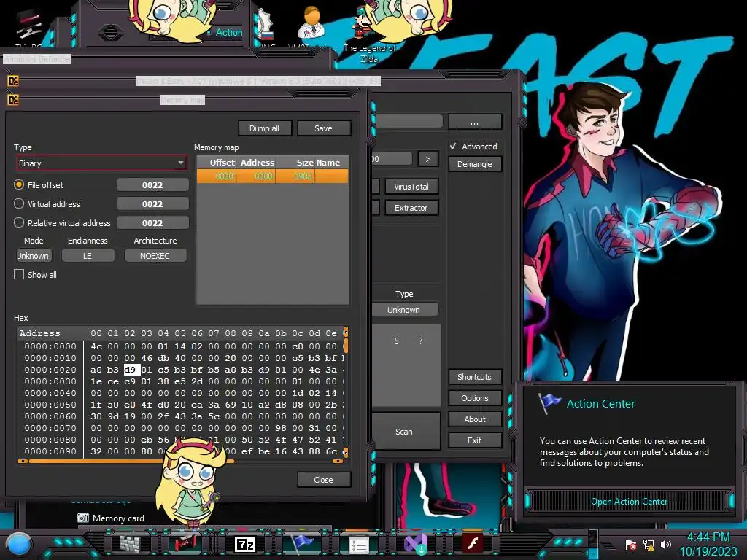Click the volume speaker tray icon
Viewport: 747px width, 560px height.
pyautogui.click(x=665, y=544)
